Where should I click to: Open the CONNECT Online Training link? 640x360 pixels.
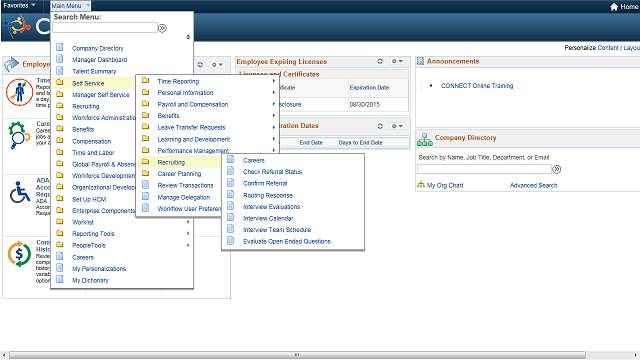477,86
